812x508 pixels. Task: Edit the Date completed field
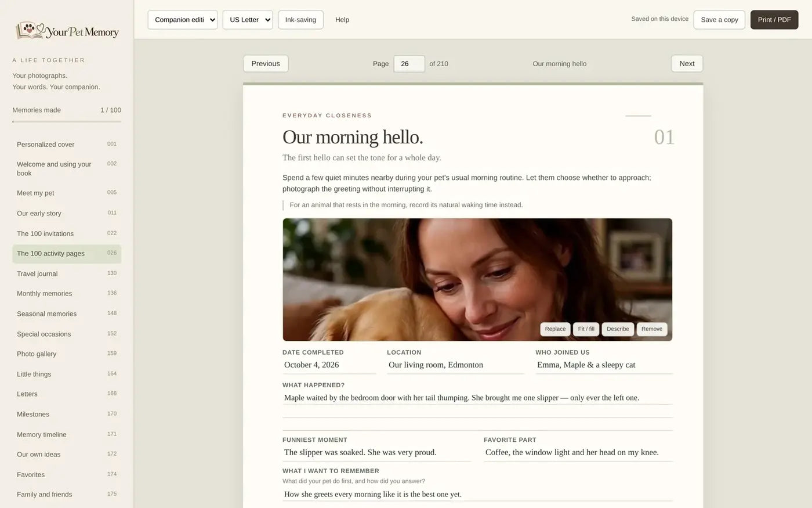click(x=329, y=365)
